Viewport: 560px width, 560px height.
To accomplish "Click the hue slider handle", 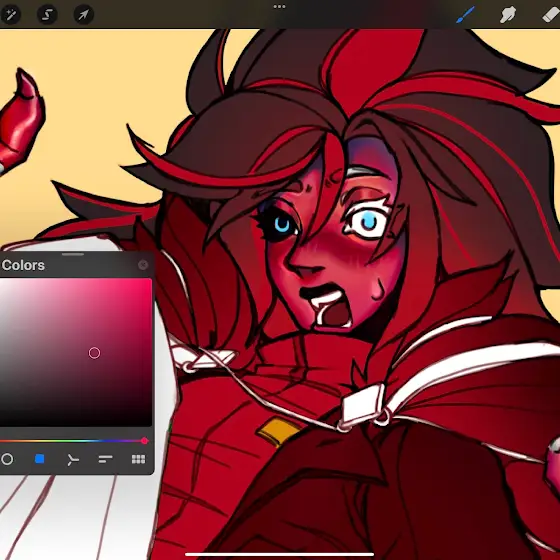I will [144, 441].
